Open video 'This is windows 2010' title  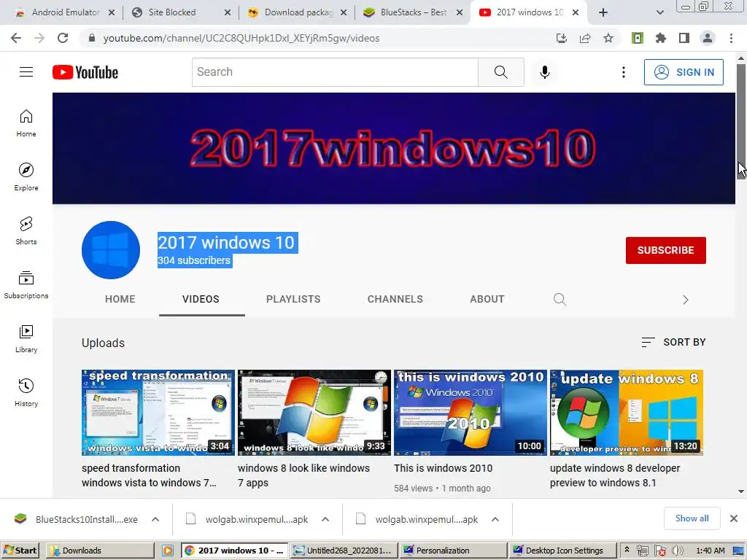pyautogui.click(x=443, y=468)
